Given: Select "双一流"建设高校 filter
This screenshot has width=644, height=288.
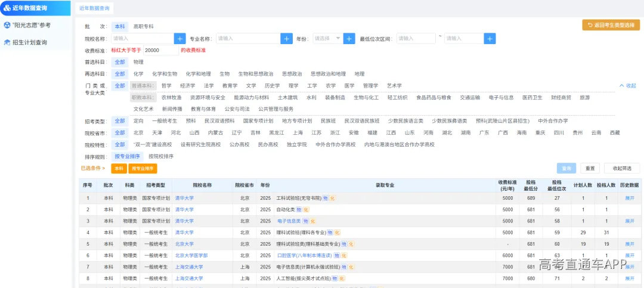Looking at the screenshot, I should [153, 145].
